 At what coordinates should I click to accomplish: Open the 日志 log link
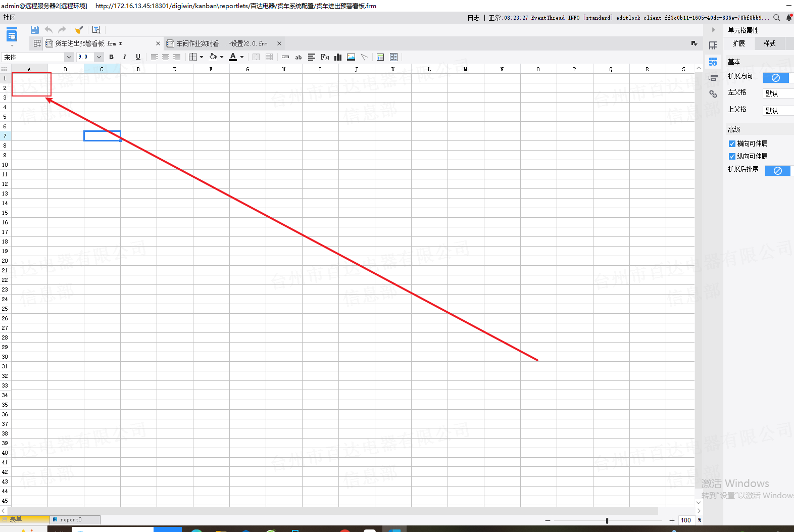pos(473,18)
